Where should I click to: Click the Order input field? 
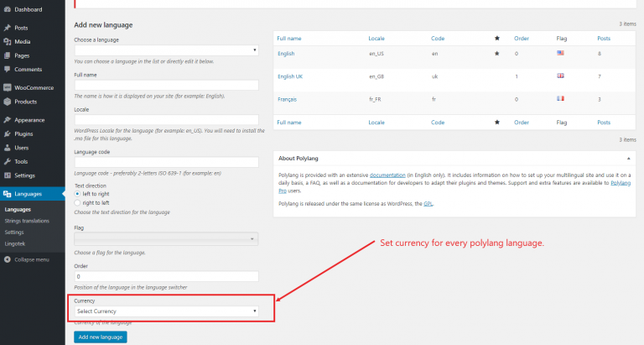(x=166, y=276)
